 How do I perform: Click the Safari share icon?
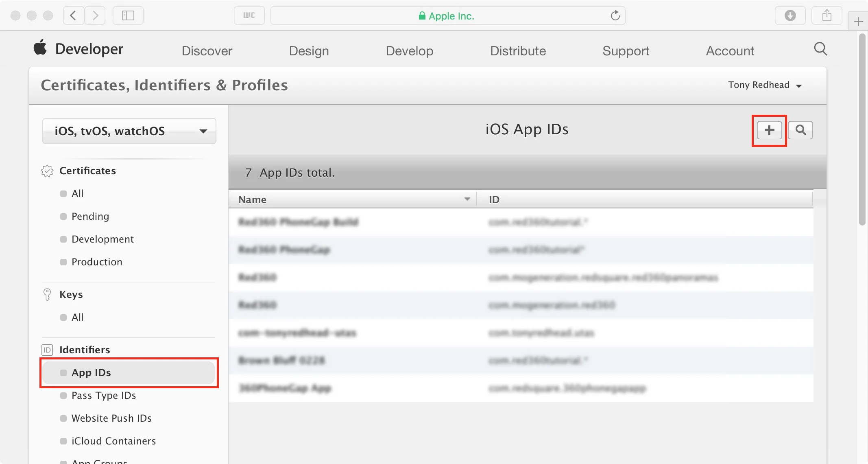(x=827, y=15)
